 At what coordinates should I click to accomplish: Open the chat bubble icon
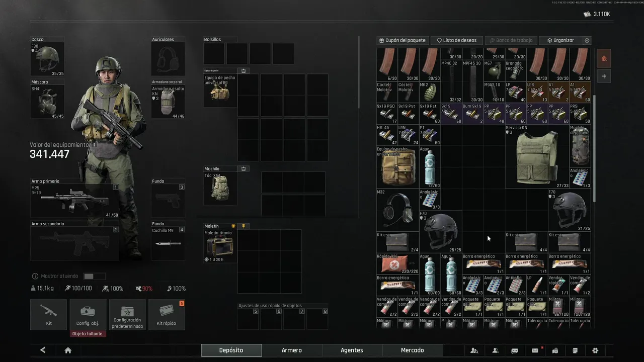(x=515, y=350)
